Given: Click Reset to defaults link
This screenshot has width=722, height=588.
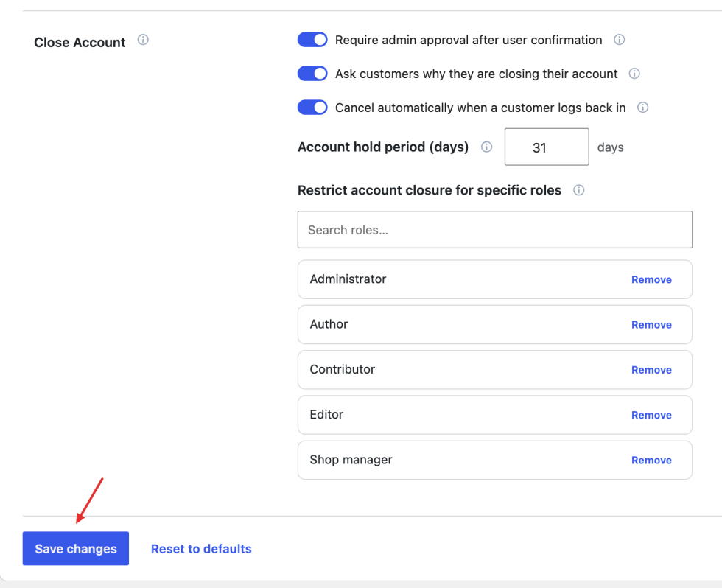Looking at the screenshot, I should pyautogui.click(x=201, y=549).
